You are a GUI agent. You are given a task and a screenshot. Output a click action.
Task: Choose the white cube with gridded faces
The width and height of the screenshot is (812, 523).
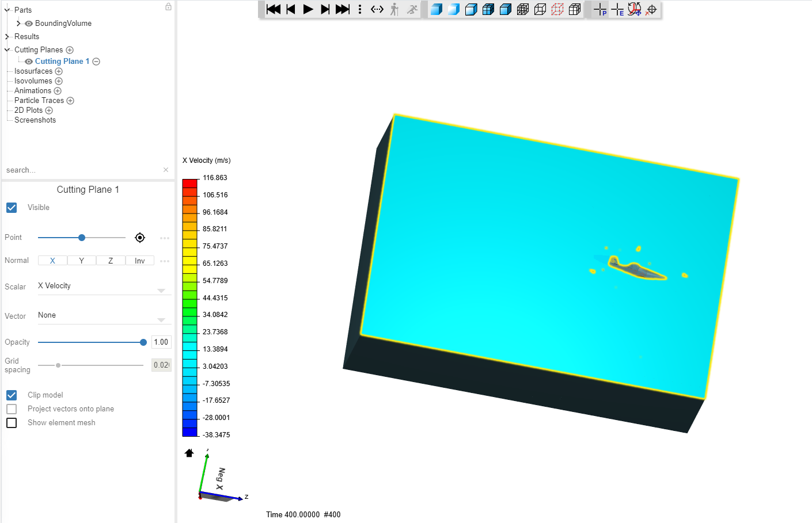(x=575, y=9)
